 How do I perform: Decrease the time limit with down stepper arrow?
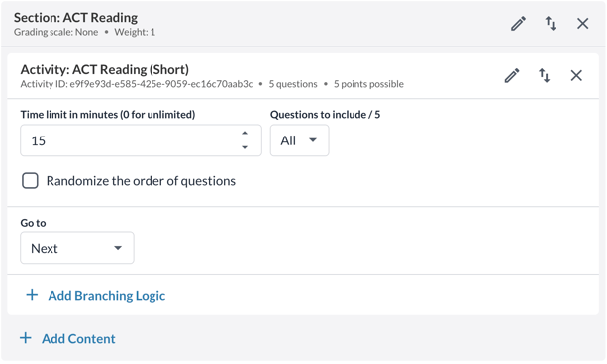click(x=245, y=147)
